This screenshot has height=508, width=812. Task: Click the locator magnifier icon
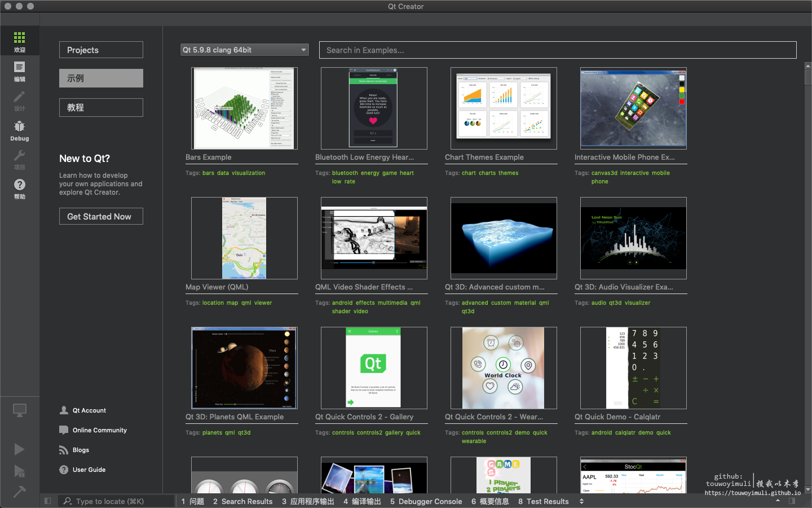click(x=68, y=501)
